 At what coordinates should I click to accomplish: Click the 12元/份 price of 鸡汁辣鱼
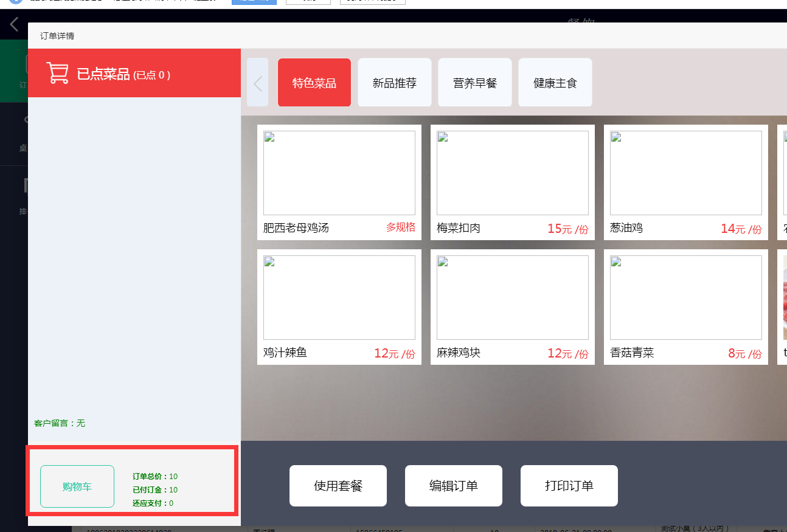[395, 354]
